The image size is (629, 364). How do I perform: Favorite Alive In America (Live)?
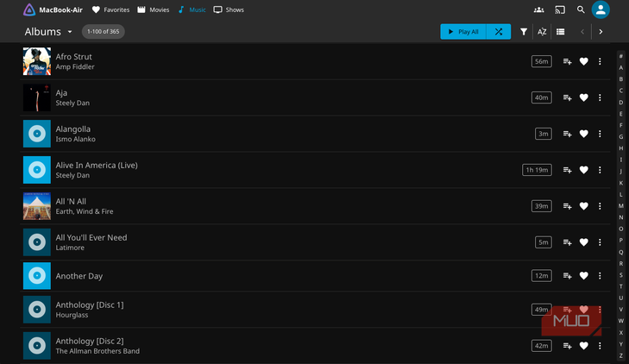[583, 170]
